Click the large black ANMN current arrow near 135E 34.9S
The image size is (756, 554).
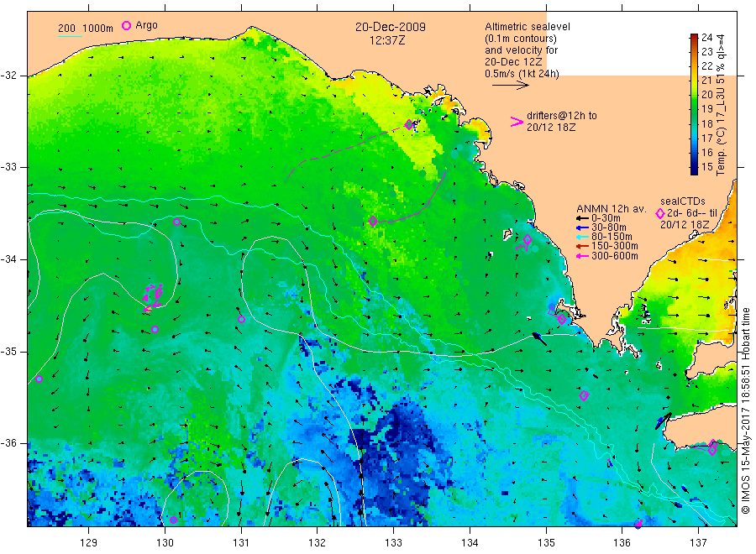coord(539,338)
